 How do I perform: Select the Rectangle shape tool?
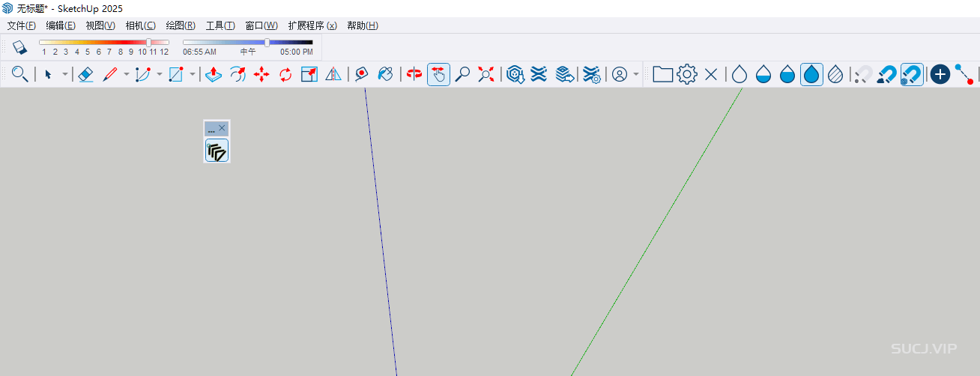click(176, 74)
